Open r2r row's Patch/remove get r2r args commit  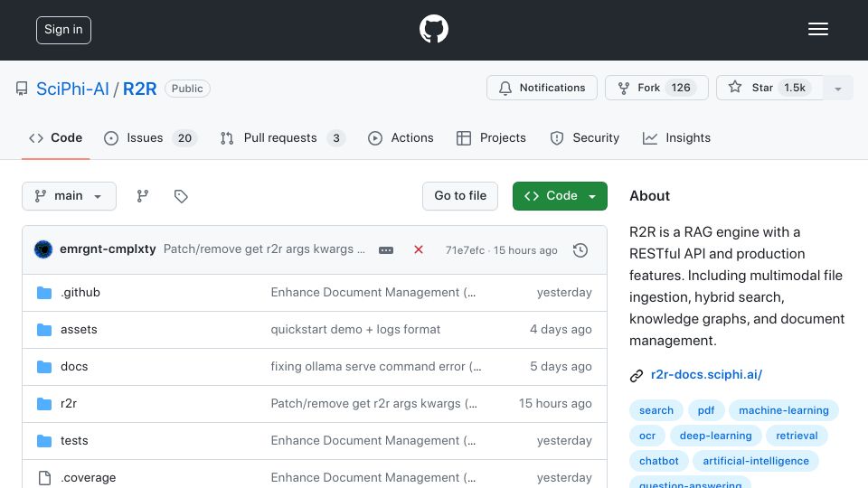pyautogui.click(x=373, y=403)
